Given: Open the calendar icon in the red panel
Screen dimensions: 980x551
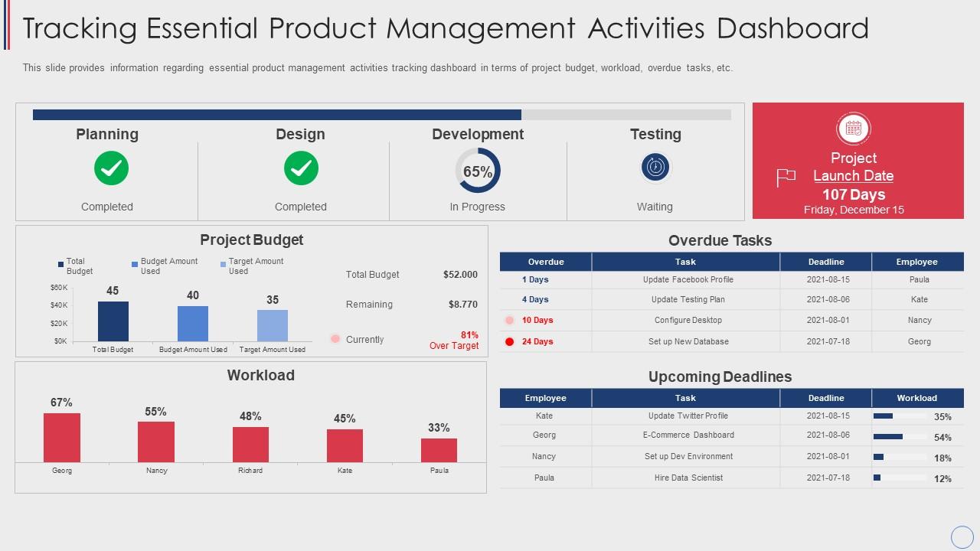Looking at the screenshot, I should [854, 129].
